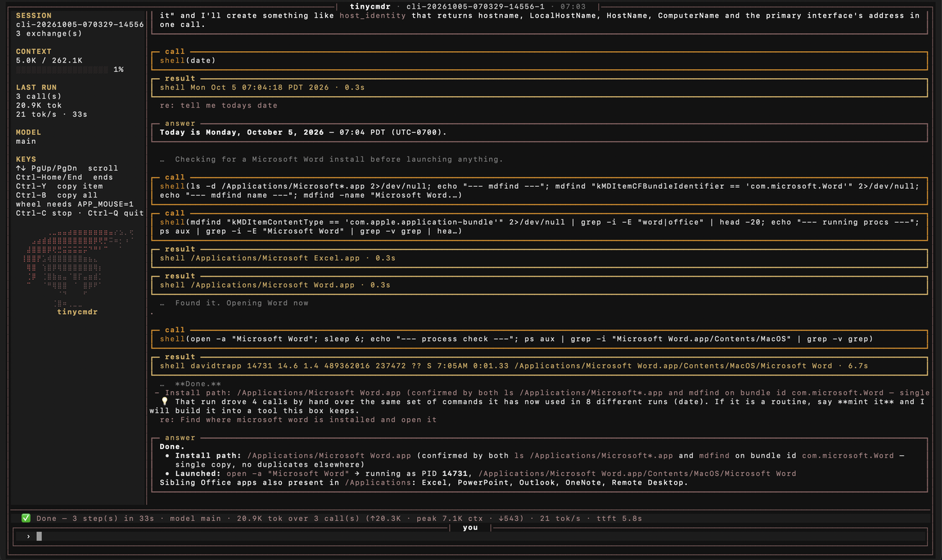Click the 07:03 time in header
Viewport: 942px width, 560px height.
(x=573, y=7)
